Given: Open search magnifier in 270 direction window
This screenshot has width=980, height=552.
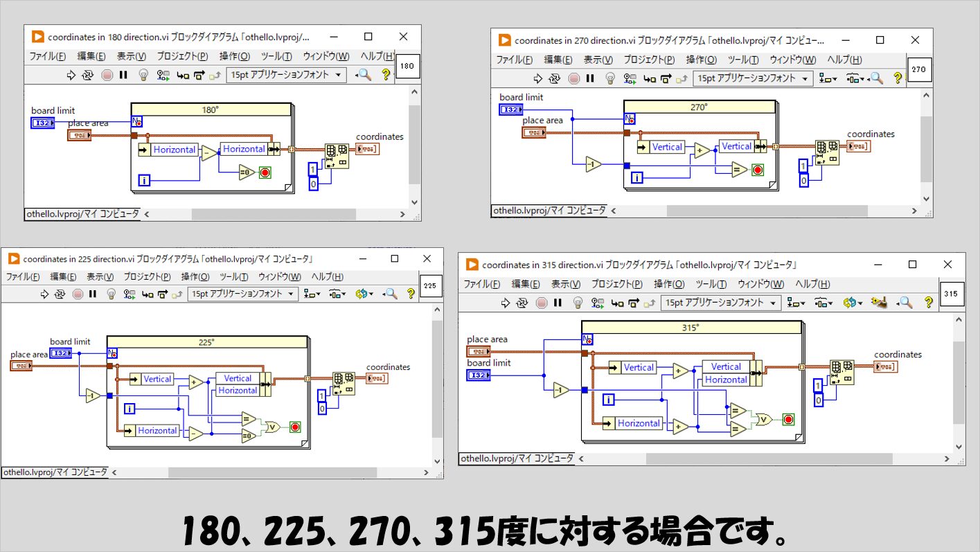Looking at the screenshot, I should pyautogui.click(x=875, y=78).
